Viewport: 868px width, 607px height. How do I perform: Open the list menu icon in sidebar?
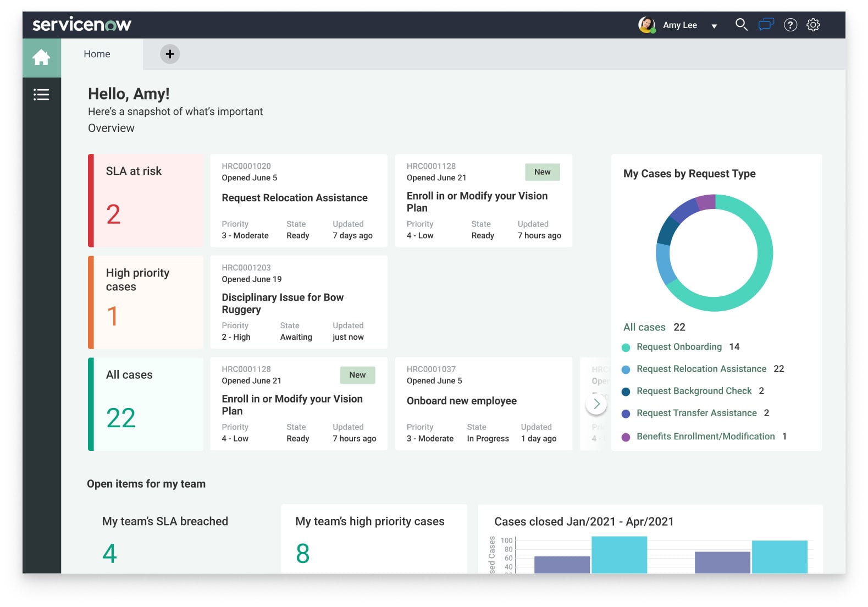tap(41, 95)
